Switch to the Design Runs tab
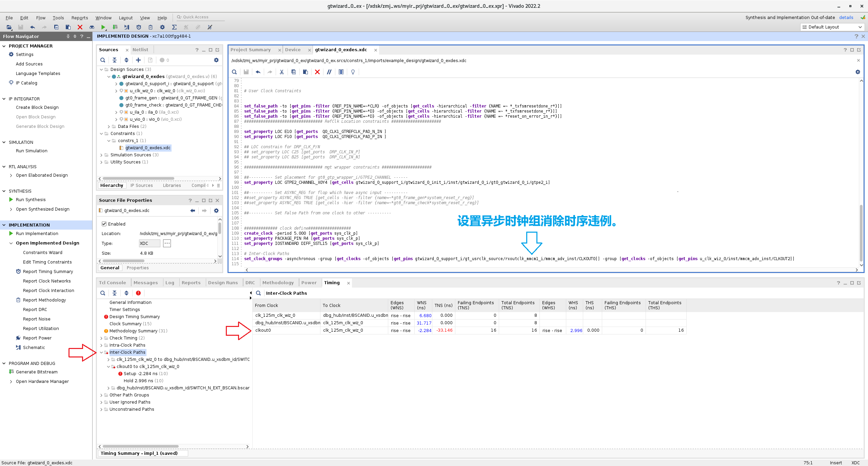This screenshot has width=868, height=466. 223,283
